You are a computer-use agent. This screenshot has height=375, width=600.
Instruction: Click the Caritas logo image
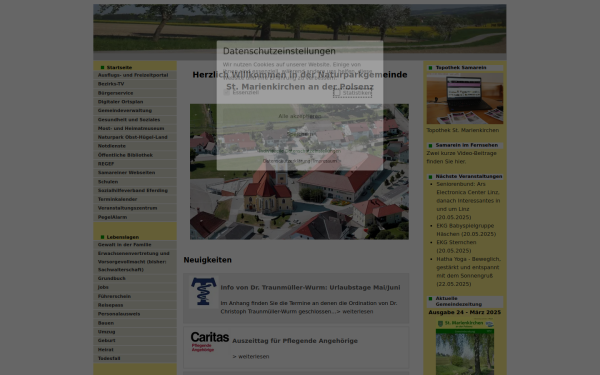point(210,341)
